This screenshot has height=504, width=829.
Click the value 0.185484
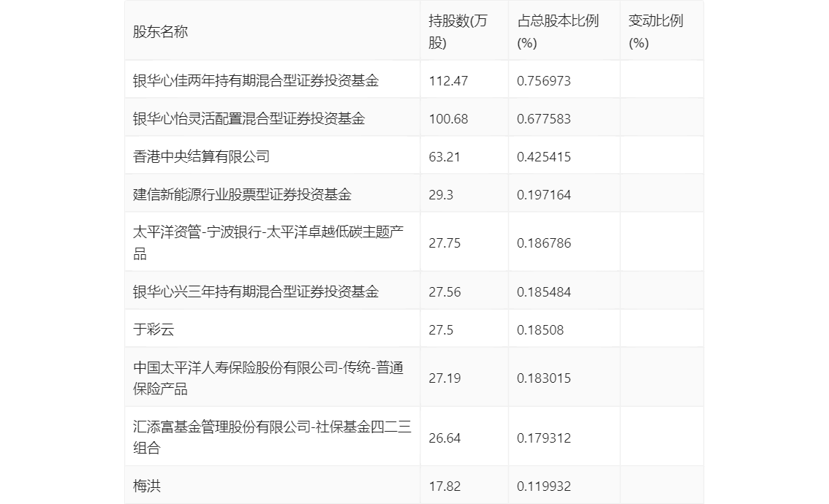coord(543,292)
